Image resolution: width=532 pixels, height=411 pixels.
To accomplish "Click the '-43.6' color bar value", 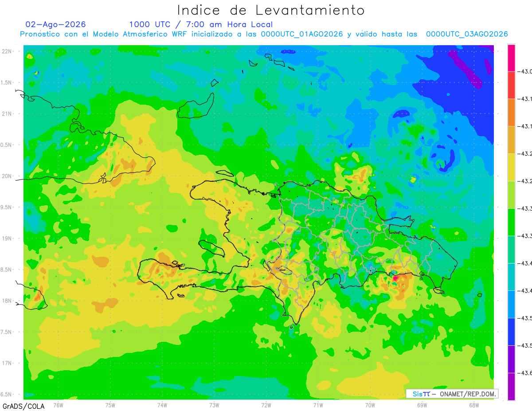I will (x=524, y=373).
